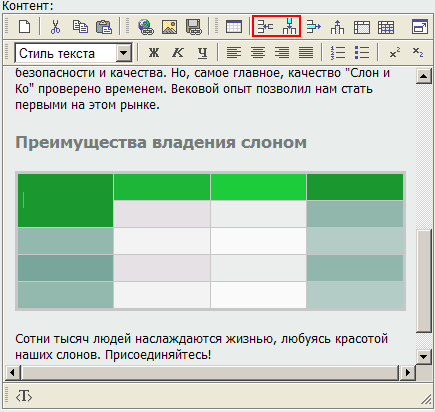Click the Copy icon
The image size is (435, 412).
(80, 27)
